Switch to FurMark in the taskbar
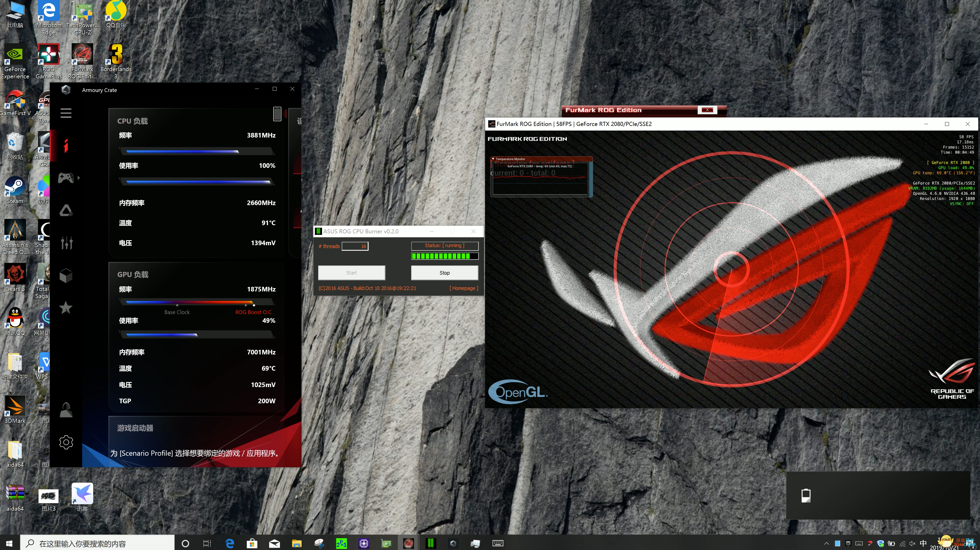The image size is (980, 550). click(x=408, y=543)
